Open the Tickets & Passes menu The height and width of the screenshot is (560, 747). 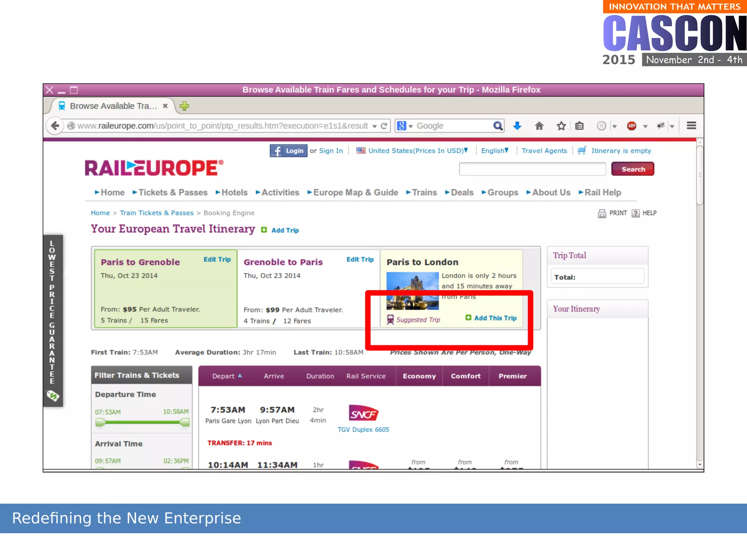point(173,192)
